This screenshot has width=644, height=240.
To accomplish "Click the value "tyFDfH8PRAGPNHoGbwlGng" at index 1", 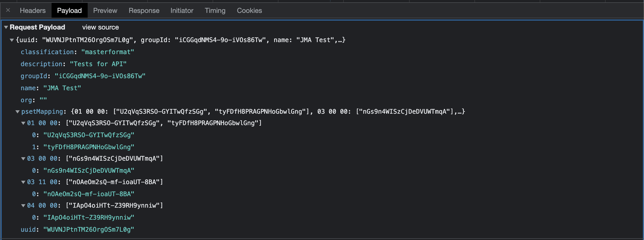I will 89,147.
